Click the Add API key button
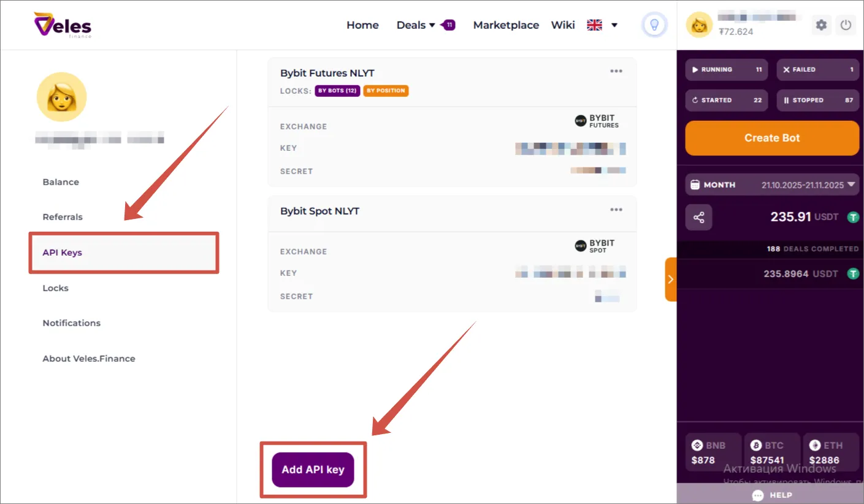This screenshot has height=504, width=864. tap(313, 469)
